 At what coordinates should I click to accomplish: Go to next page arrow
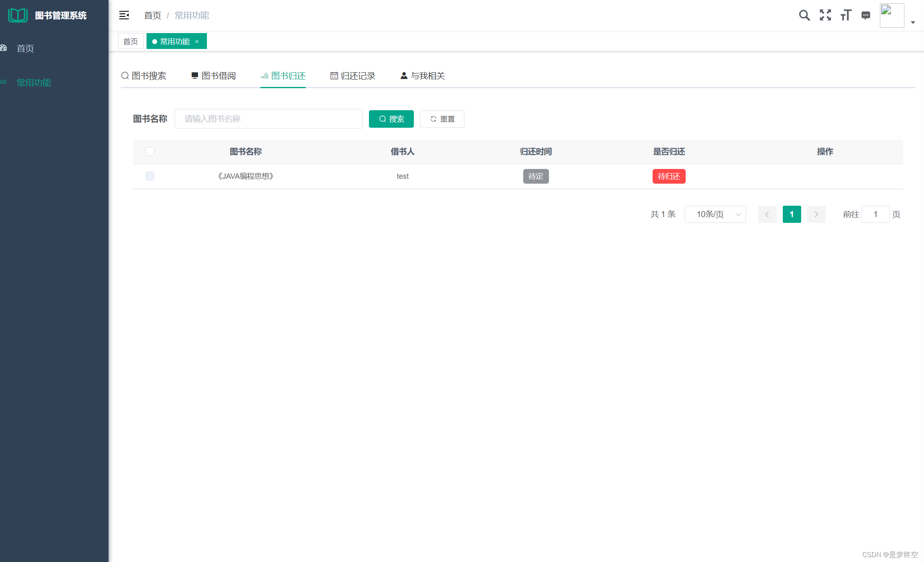(816, 214)
